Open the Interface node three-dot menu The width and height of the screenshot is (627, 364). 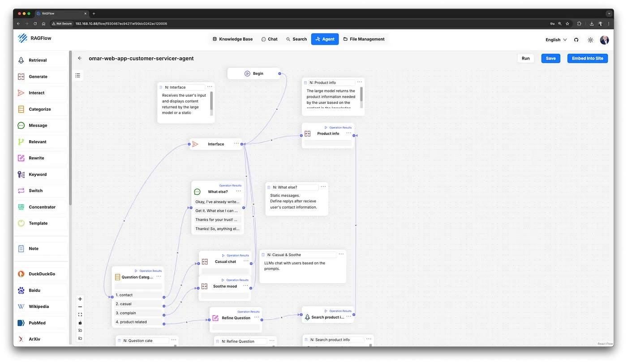(236, 144)
